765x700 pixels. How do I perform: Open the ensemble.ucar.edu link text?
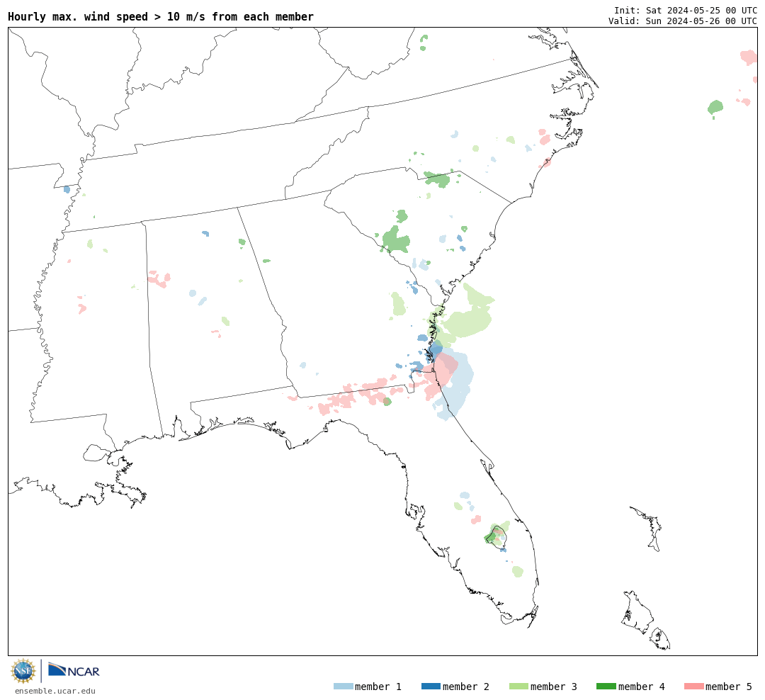pyautogui.click(x=55, y=691)
